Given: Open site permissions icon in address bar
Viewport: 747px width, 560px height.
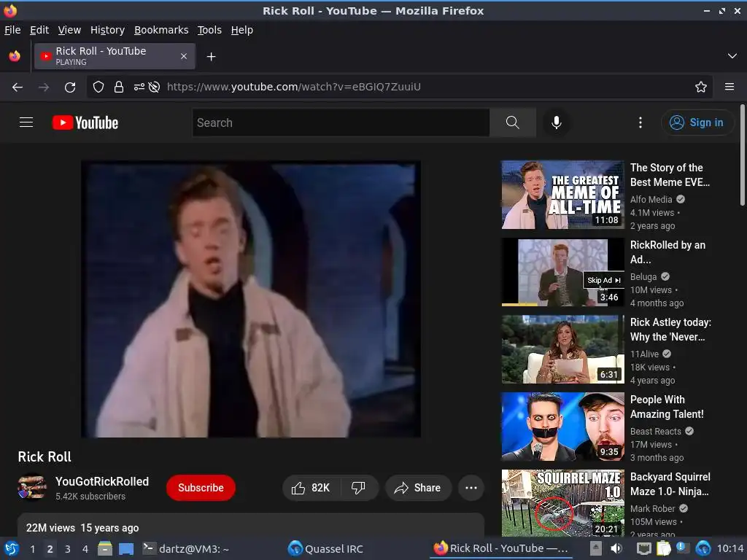Looking at the screenshot, I should pyautogui.click(x=139, y=87).
